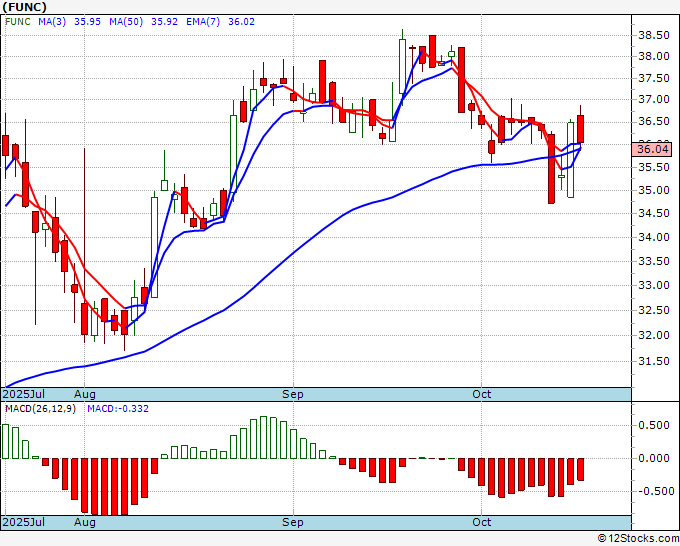Click the 0.500 MACD axis label
Screen dimensions: 680x546
(x=654, y=425)
